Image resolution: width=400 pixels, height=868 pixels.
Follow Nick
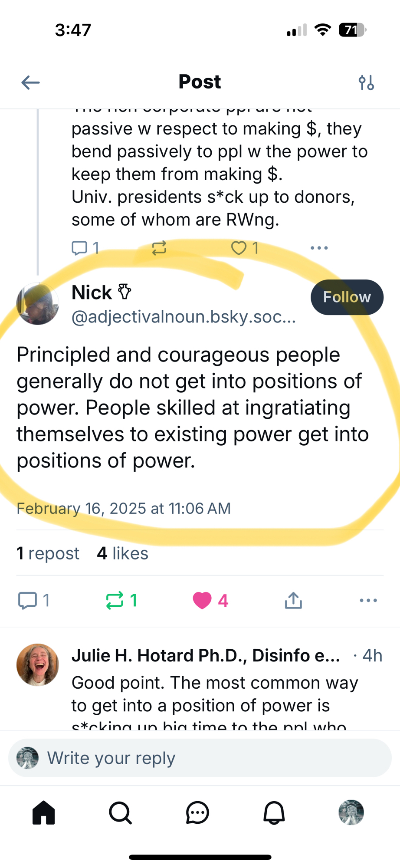[347, 297]
